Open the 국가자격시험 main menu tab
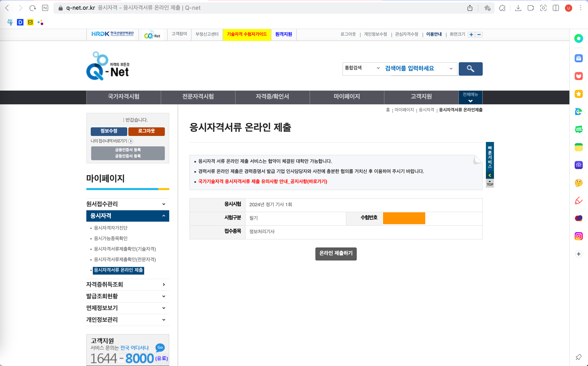Image resolution: width=588 pixels, height=366 pixels. coord(123,97)
